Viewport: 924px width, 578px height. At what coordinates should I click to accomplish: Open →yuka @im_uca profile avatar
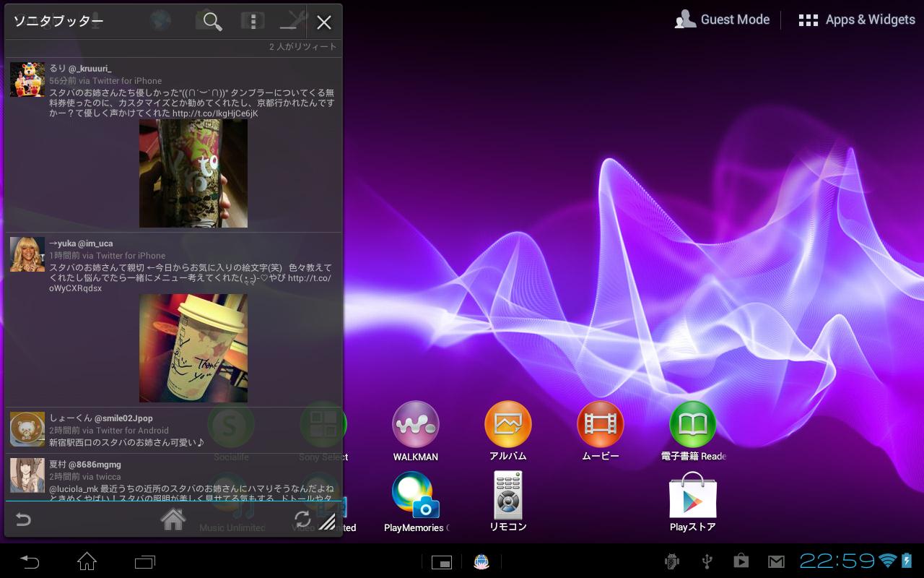(x=27, y=254)
